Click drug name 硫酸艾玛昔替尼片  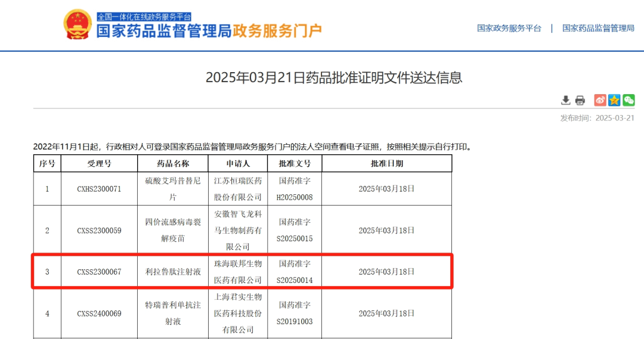(x=173, y=189)
